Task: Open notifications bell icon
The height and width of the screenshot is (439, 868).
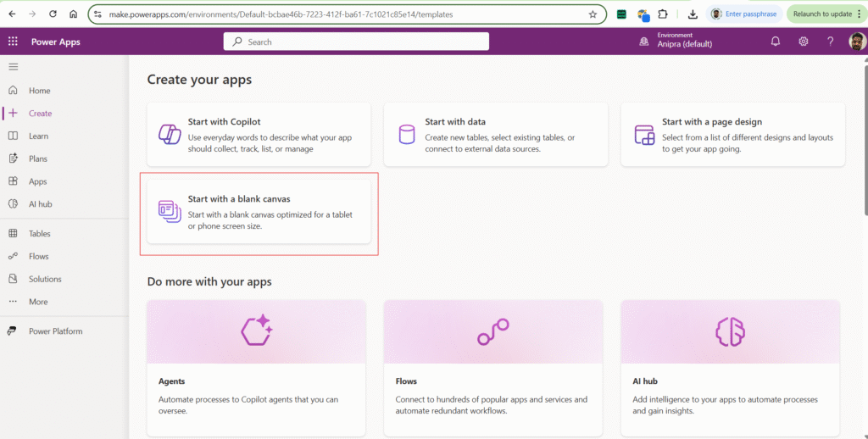Action: pyautogui.click(x=776, y=42)
